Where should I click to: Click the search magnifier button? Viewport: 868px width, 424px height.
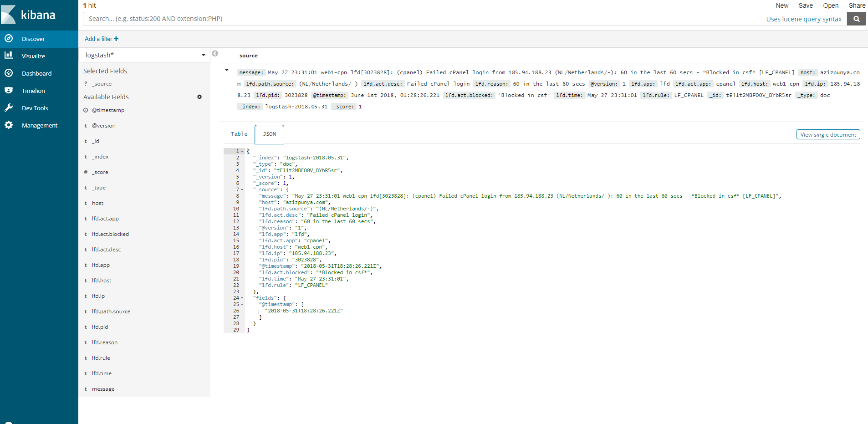point(857,19)
